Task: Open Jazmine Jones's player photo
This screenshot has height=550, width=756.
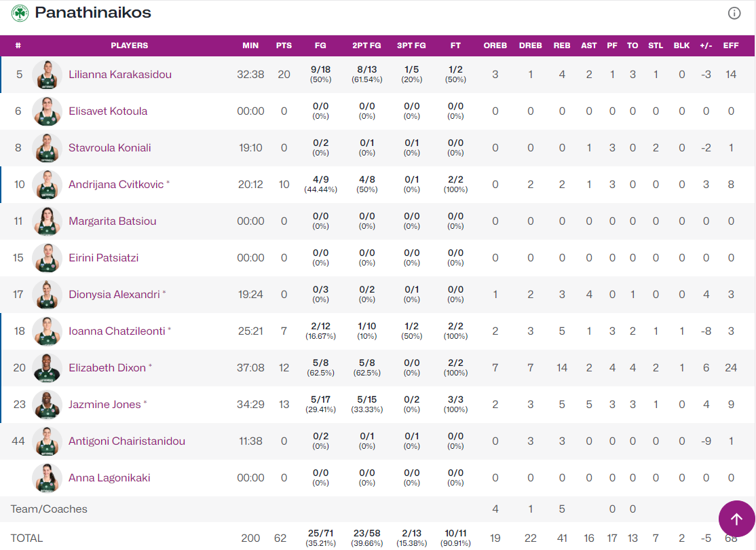Action: pyautogui.click(x=47, y=404)
